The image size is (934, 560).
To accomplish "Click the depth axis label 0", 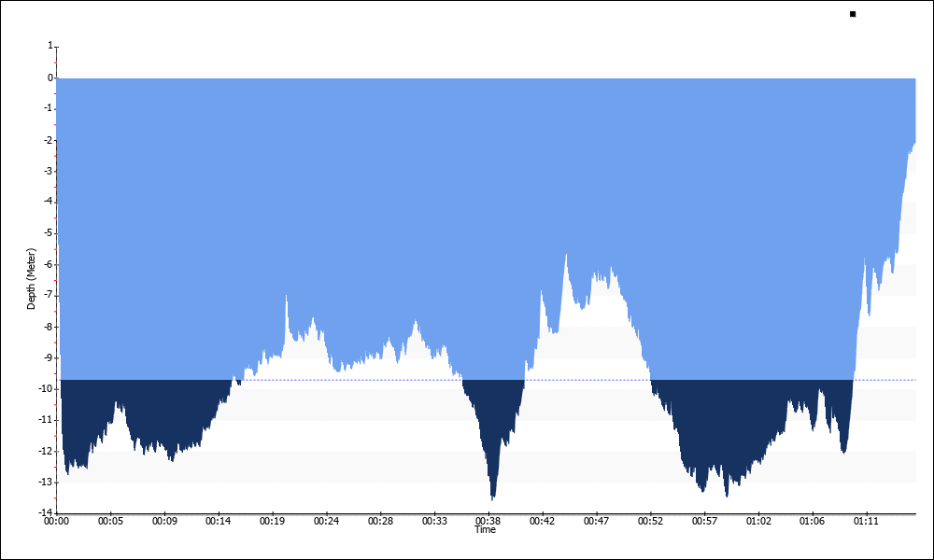I will (x=50, y=77).
